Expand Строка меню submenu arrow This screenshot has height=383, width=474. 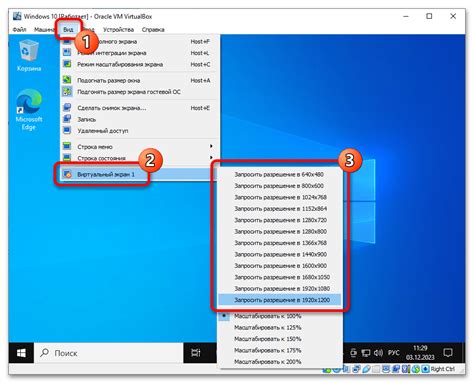(x=211, y=146)
